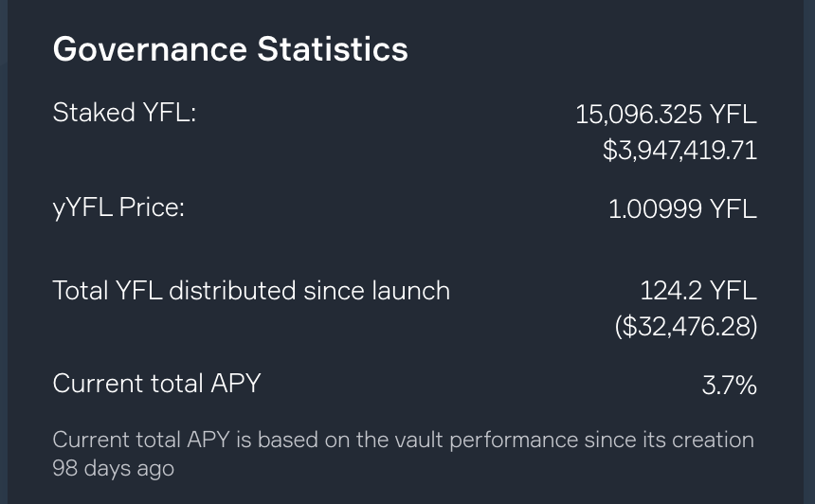
Task: Click the word launch in distributed label
Action: [x=411, y=291]
